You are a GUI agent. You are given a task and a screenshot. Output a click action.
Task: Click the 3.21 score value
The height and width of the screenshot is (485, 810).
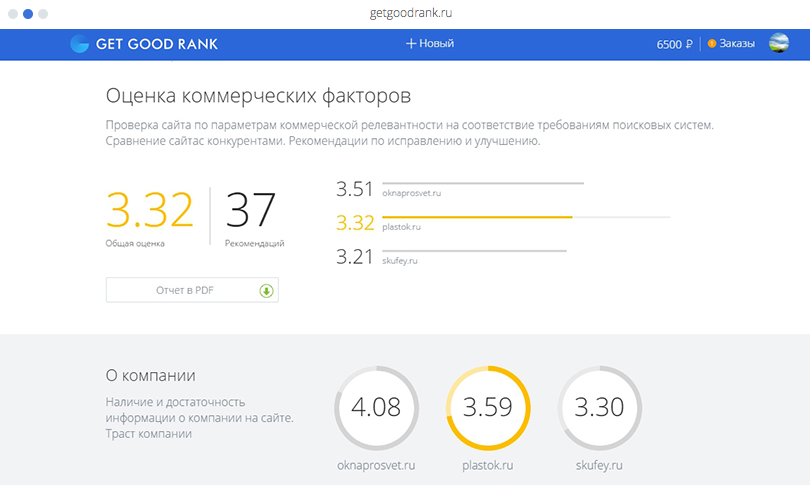click(x=354, y=257)
